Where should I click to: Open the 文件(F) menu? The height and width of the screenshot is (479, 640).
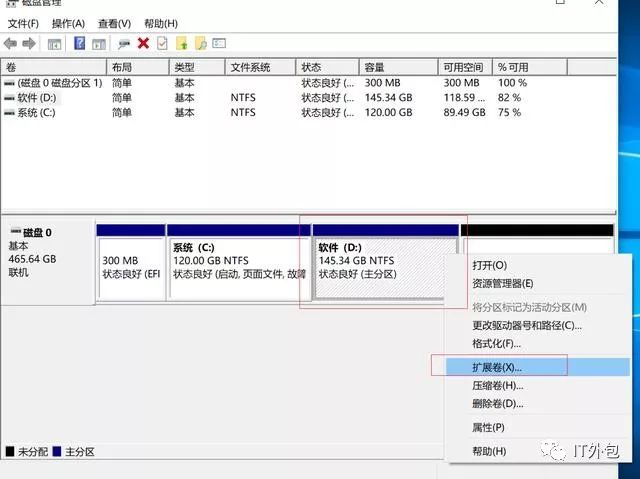tap(23, 24)
